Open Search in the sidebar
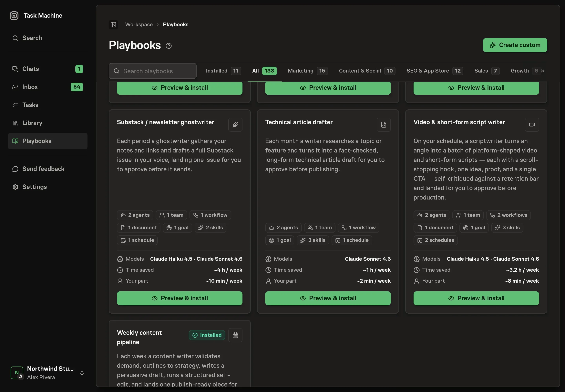Screen dimensions: 565x392 click(x=48, y=38)
